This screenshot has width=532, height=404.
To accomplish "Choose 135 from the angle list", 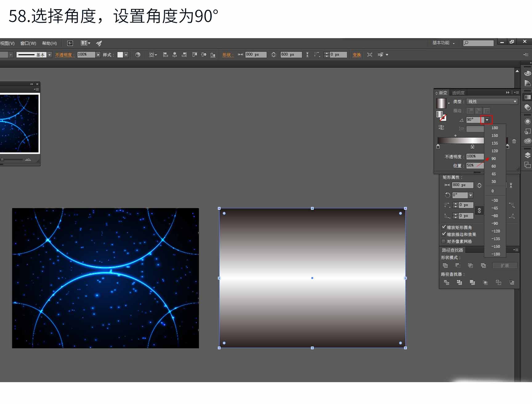I will pyautogui.click(x=495, y=143).
